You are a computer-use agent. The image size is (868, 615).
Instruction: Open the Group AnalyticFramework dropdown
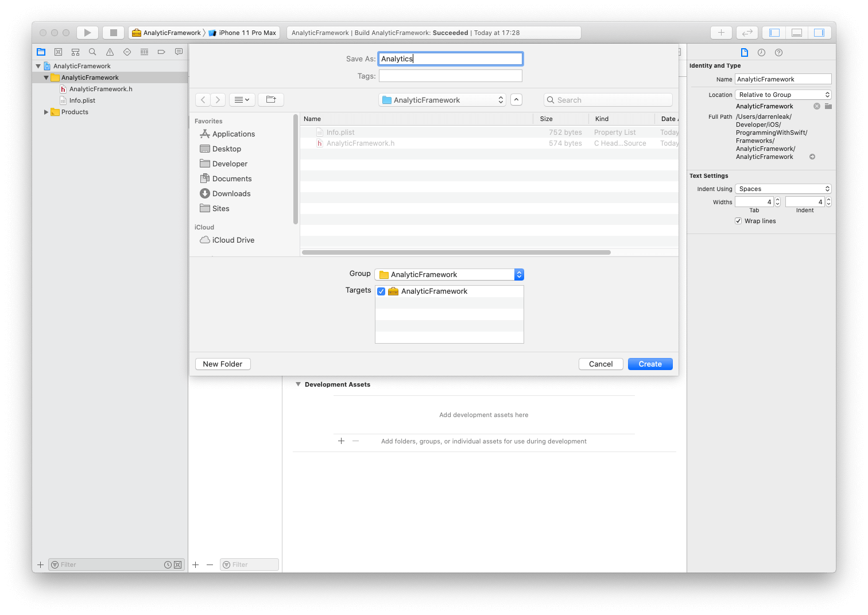pyautogui.click(x=449, y=274)
